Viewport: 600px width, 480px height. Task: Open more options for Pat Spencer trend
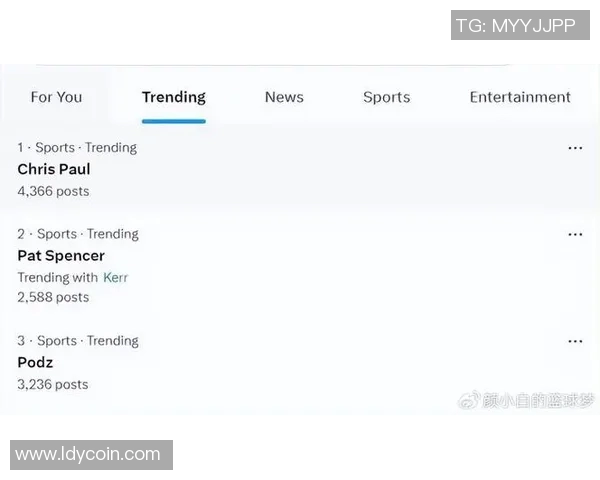click(x=575, y=235)
